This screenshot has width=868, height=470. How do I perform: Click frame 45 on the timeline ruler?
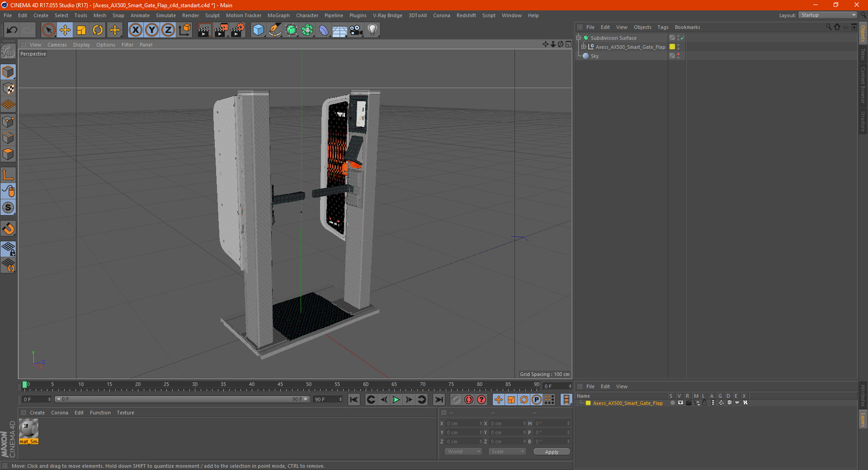click(x=280, y=385)
